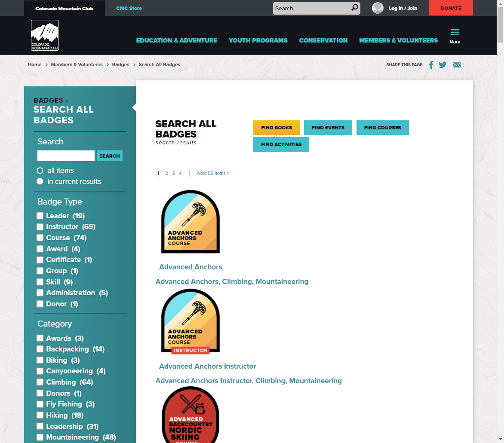Open the Members & Volunteers menu
The height and width of the screenshot is (443, 504).
tap(399, 40)
